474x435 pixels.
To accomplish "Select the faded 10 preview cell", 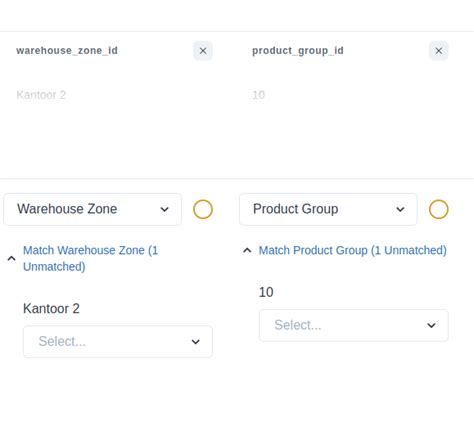I will pos(259,95).
